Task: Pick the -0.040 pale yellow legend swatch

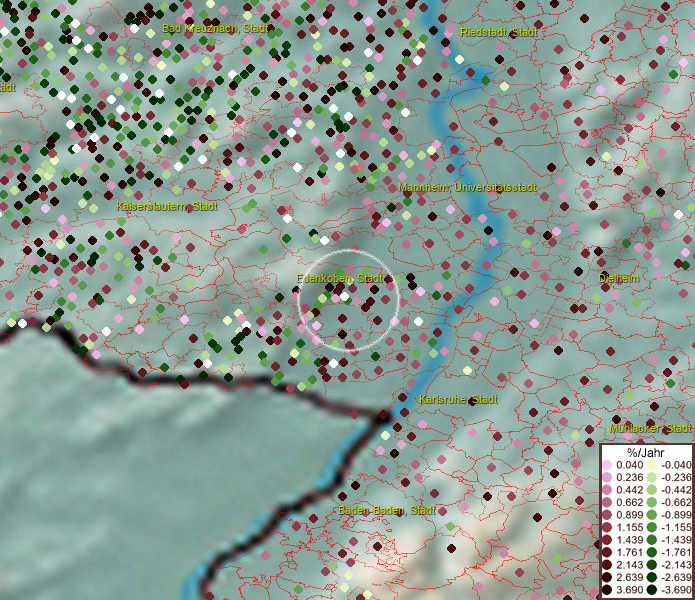Action: point(652,465)
